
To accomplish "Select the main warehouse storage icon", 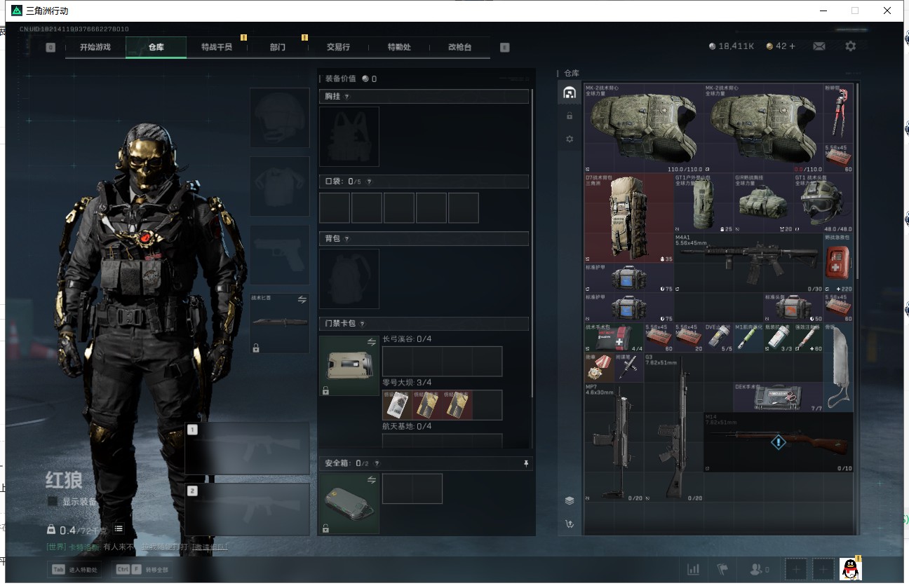I will 570,93.
